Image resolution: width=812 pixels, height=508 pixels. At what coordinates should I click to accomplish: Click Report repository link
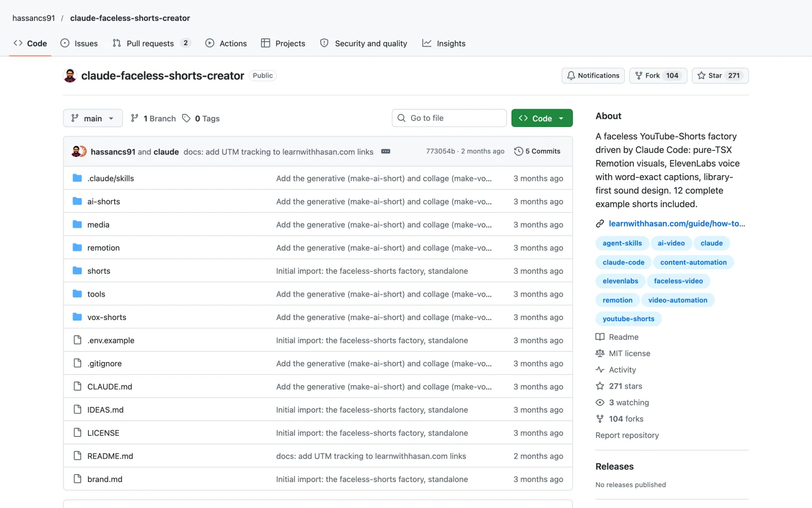(627, 435)
